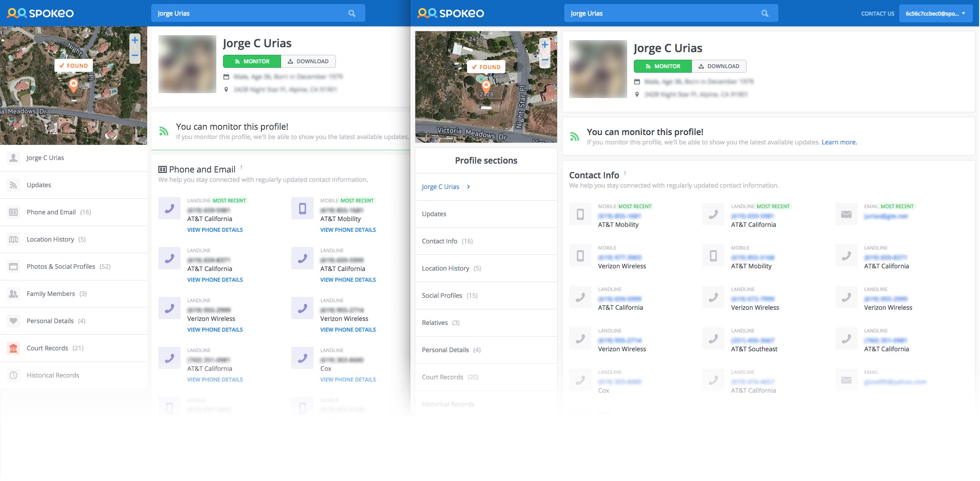Click the green Monitor button in left profile

252,61
